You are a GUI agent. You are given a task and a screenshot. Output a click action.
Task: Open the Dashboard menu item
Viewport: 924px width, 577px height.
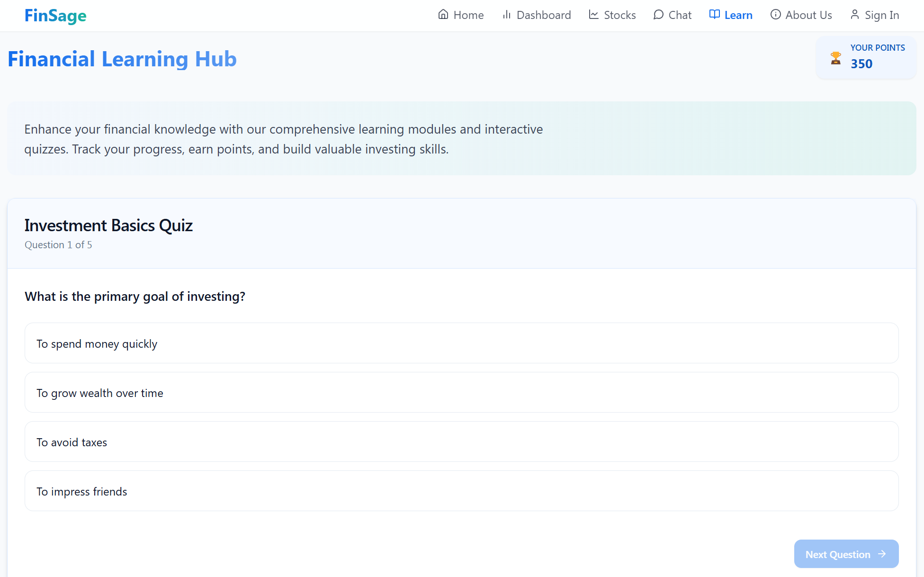543,15
